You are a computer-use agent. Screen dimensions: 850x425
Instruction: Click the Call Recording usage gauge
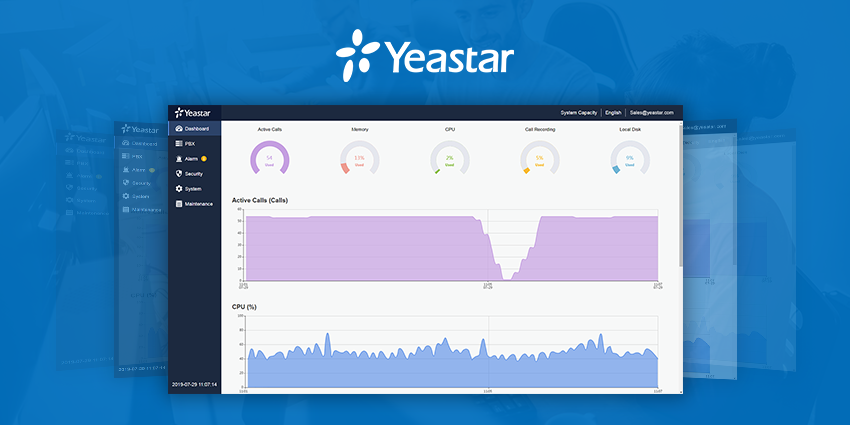[539, 158]
